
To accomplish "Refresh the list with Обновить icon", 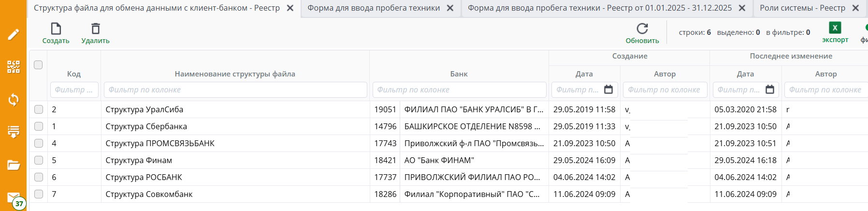I will tap(642, 29).
